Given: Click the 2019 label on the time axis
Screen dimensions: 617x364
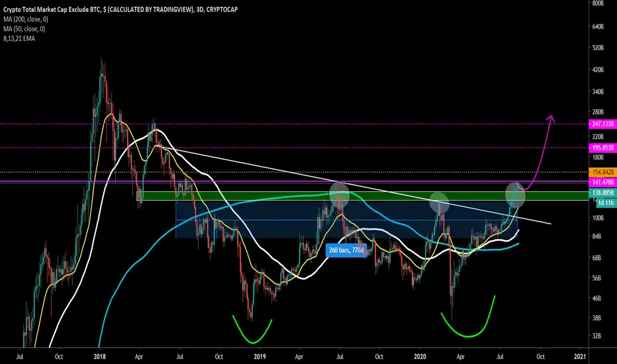Looking at the screenshot, I should 260,357.
